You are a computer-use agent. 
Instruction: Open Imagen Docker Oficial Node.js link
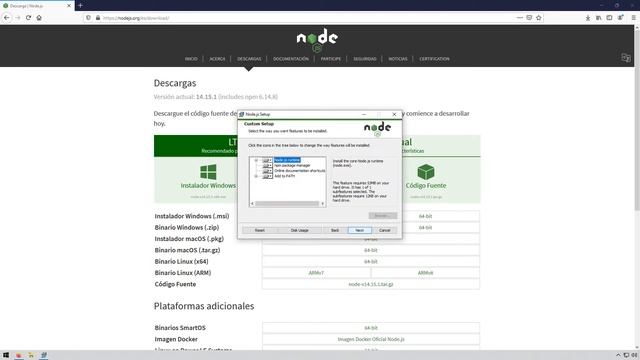371,339
